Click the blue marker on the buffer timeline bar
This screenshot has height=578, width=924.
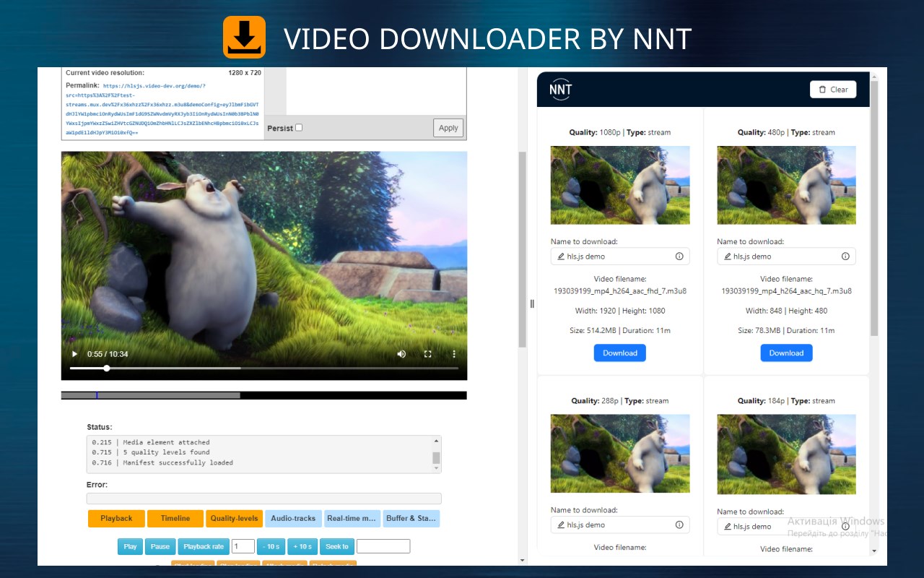pyautogui.click(x=97, y=395)
